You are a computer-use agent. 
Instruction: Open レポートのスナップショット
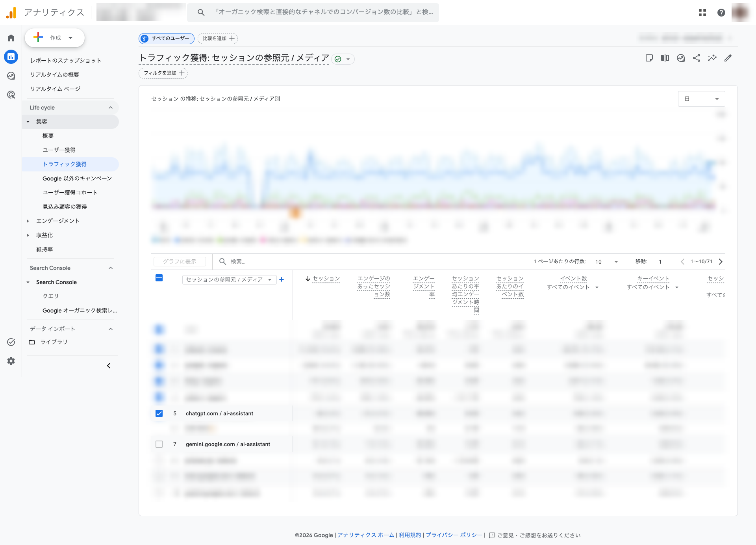coord(66,60)
